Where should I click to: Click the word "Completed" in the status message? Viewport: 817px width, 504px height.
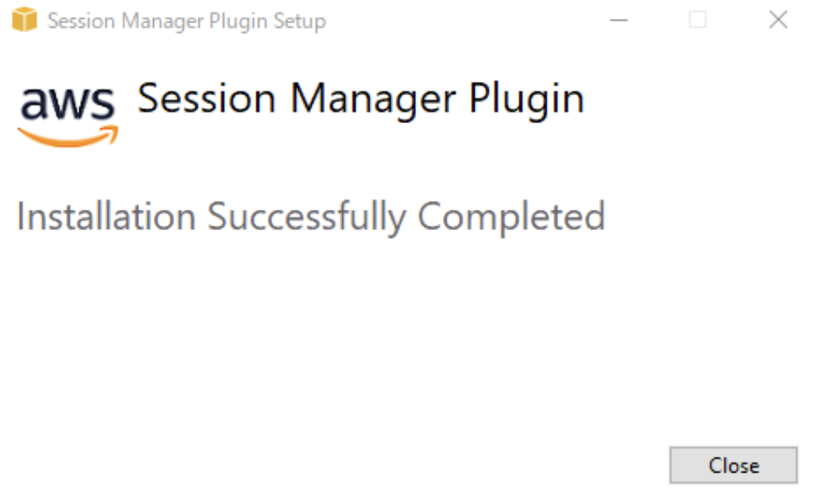coord(511,218)
